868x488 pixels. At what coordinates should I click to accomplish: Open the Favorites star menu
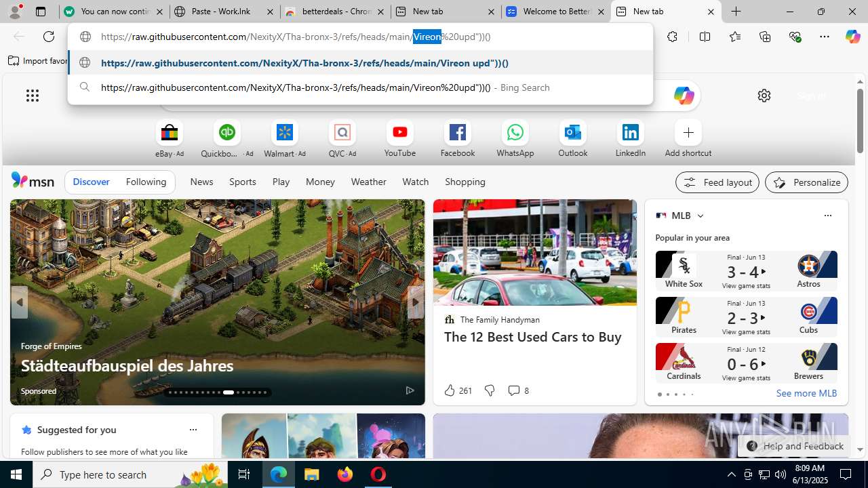pos(734,37)
